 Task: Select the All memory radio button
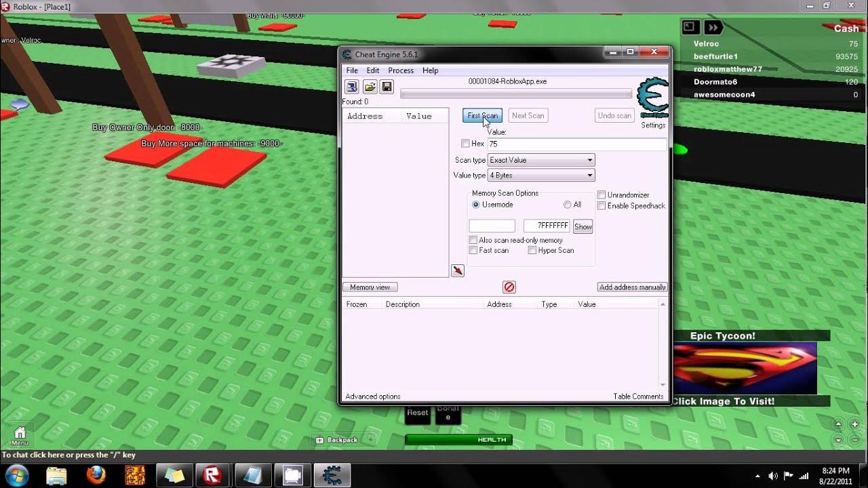(x=568, y=205)
